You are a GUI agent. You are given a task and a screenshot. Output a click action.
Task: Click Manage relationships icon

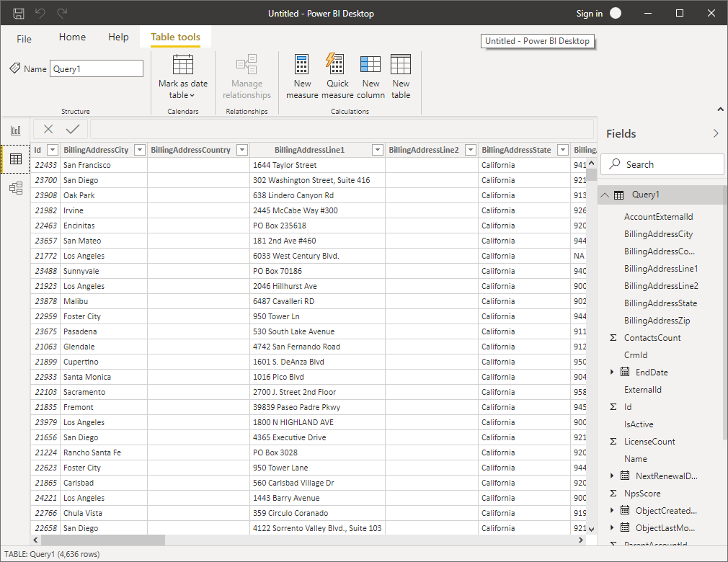point(247,65)
